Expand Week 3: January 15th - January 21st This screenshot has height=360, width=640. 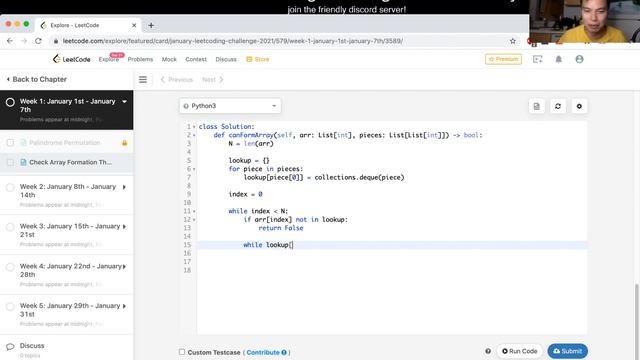coord(124,227)
